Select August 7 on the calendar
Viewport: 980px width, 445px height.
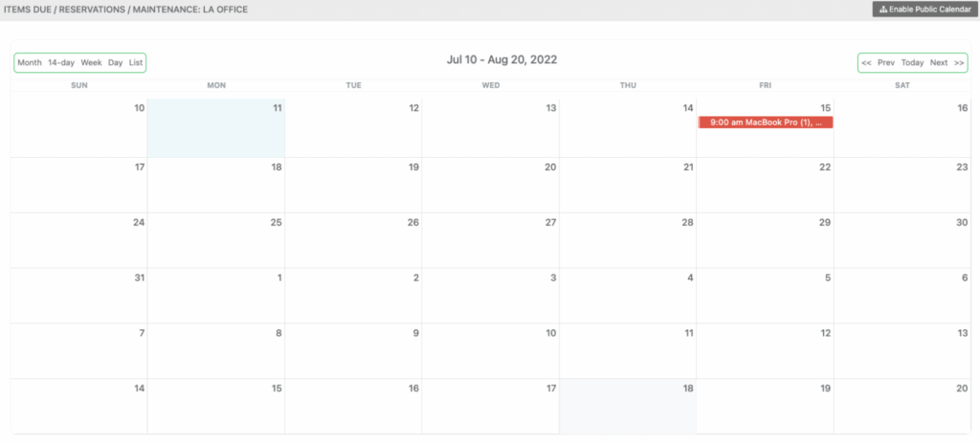(x=79, y=350)
